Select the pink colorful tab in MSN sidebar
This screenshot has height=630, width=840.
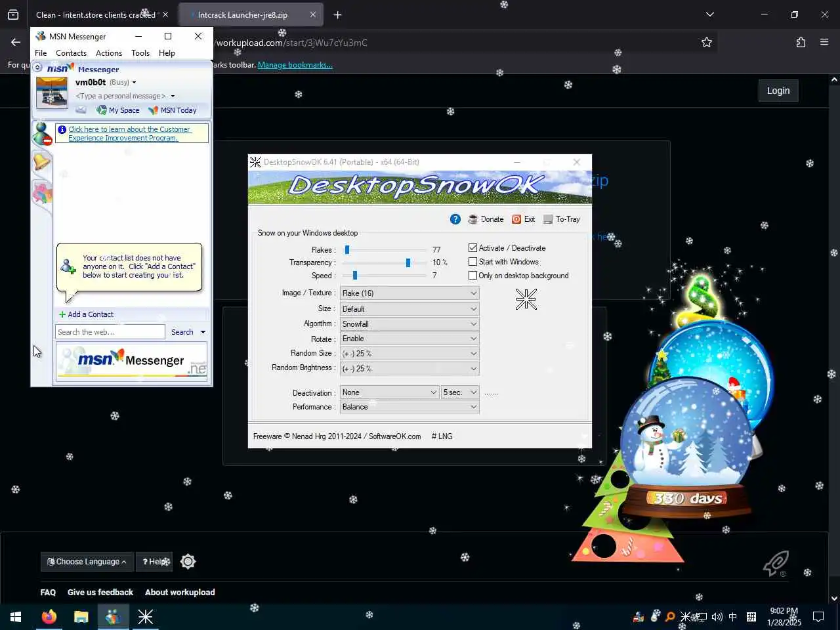click(x=41, y=192)
